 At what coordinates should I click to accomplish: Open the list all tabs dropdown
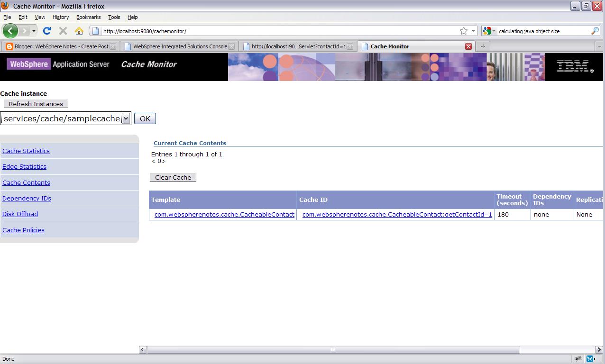[x=599, y=46]
